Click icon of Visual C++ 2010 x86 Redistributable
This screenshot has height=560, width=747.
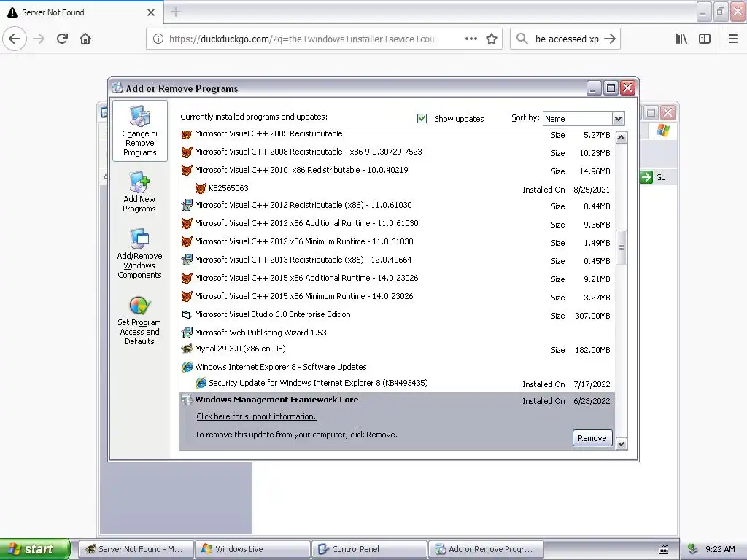pos(187,170)
